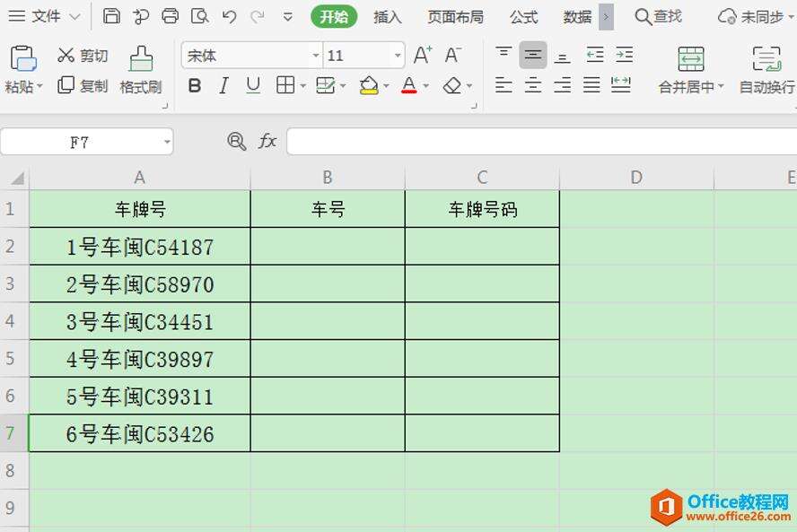This screenshot has height=532, width=797.
Task: Click the Print icon in quick toolbar
Action: click(x=170, y=16)
